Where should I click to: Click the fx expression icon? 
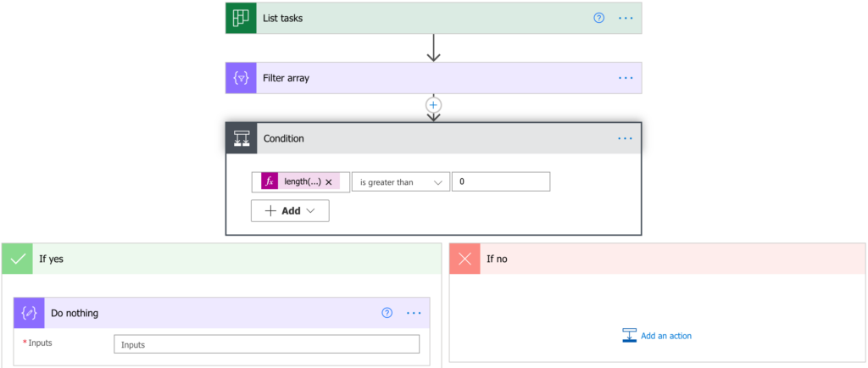(x=270, y=181)
